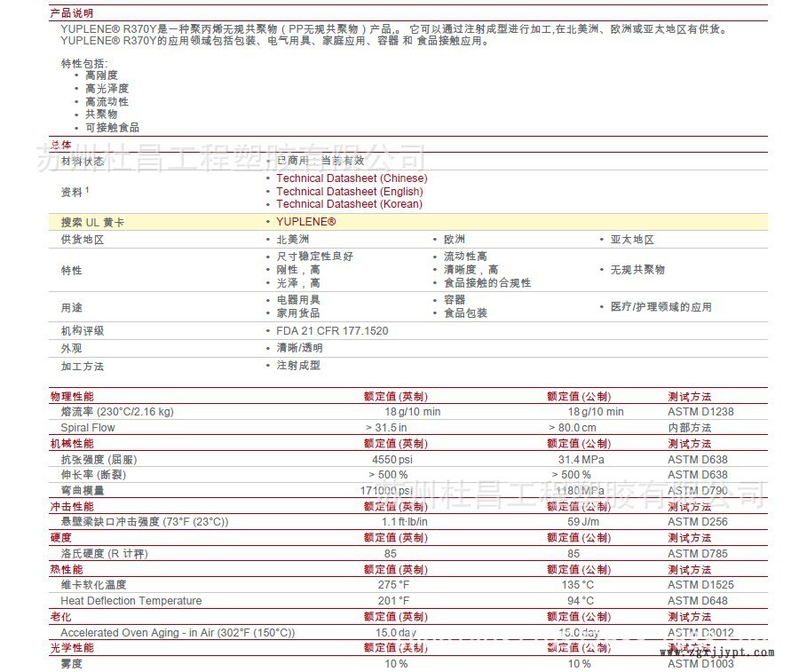This screenshot has height=672, width=799.
Task: Open the Technical Datasheet (Korean) link
Action: pos(349,204)
